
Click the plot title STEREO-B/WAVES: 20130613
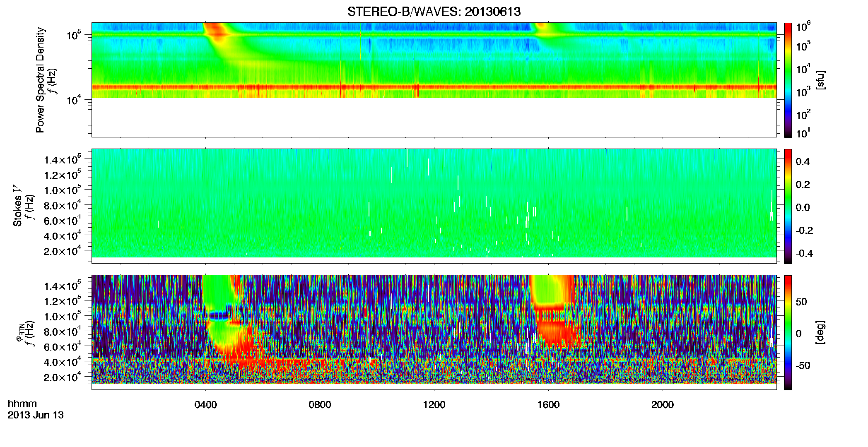[434, 12]
